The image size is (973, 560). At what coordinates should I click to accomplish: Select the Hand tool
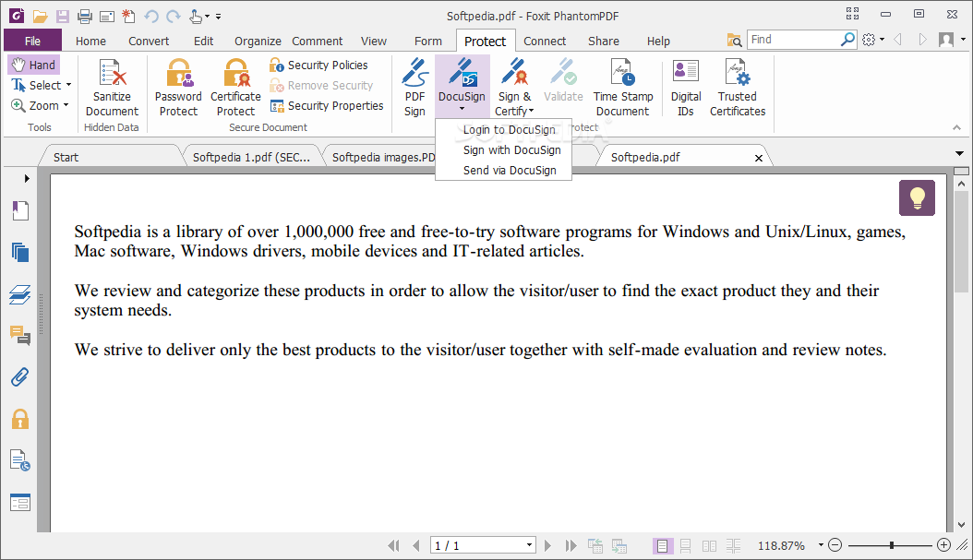(x=34, y=66)
